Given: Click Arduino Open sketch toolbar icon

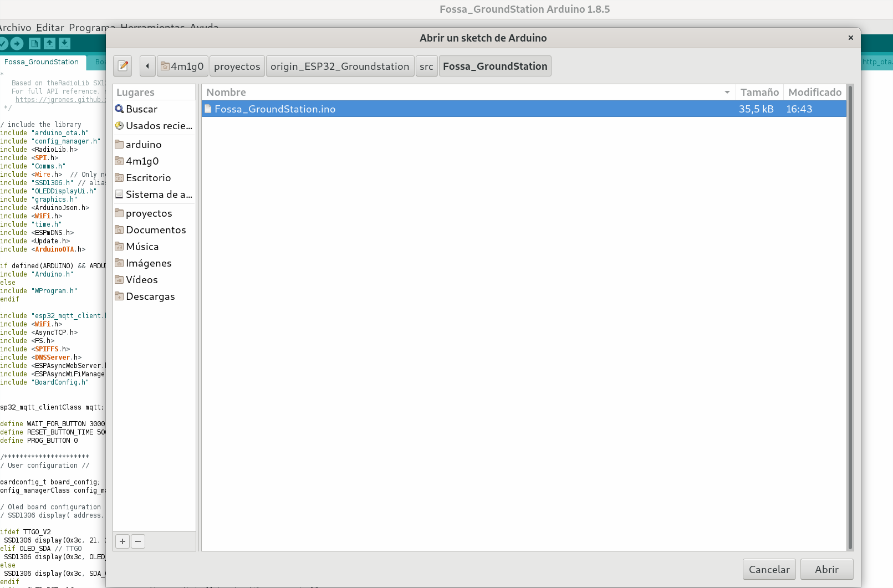Looking at the screenshot, I should click(x=49, y=43).
